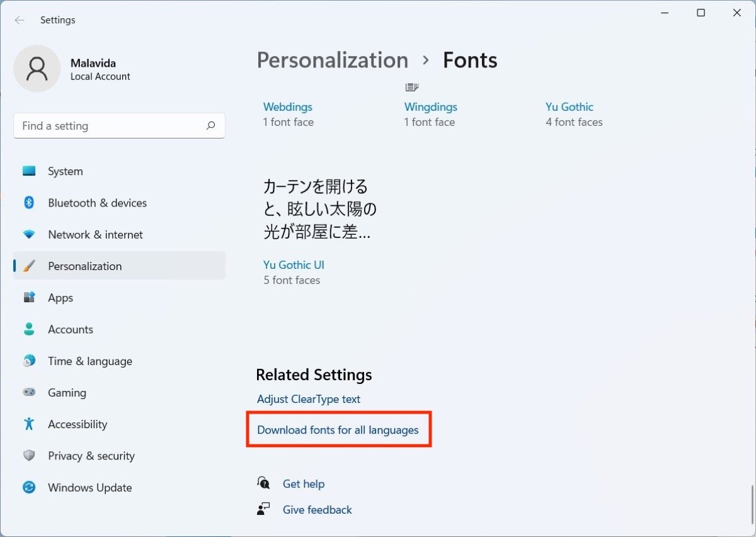
Task: Click '4 font faces' under Yu Gothic
Action: [574, 122]
